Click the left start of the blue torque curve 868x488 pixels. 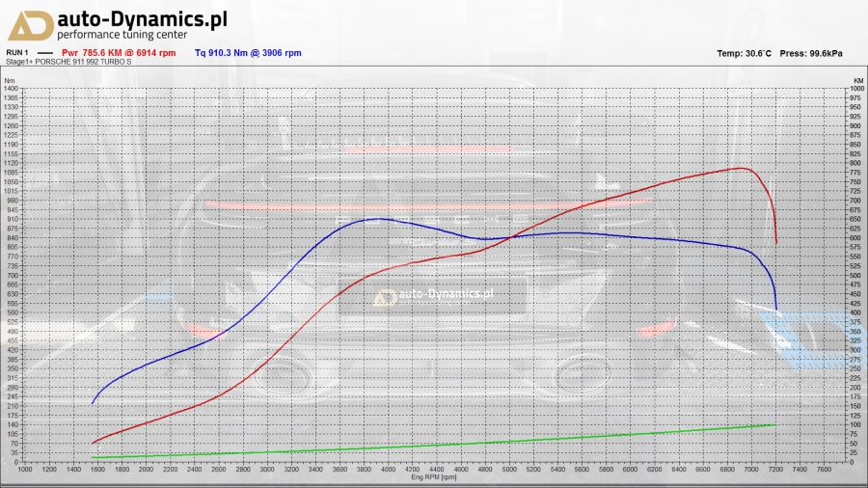(93, 403)
